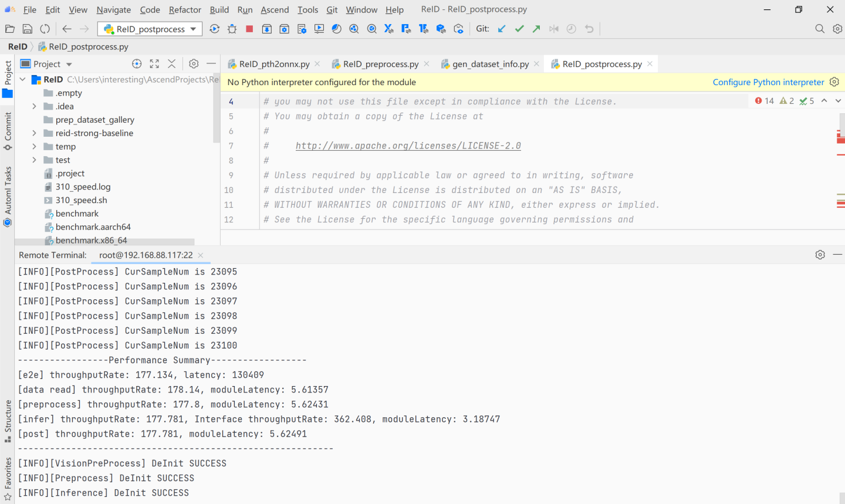Switch to the gen_dataset_info.py tab

point(491,63)
